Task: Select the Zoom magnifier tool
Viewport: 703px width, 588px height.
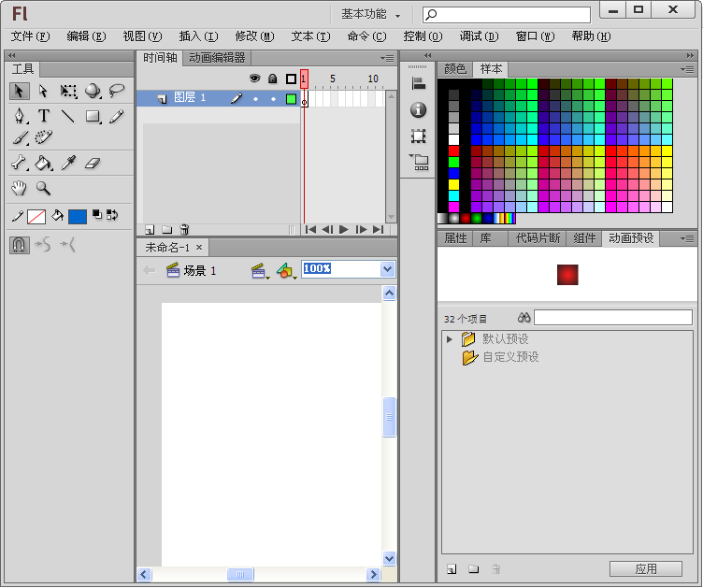Action: point(43,189)
